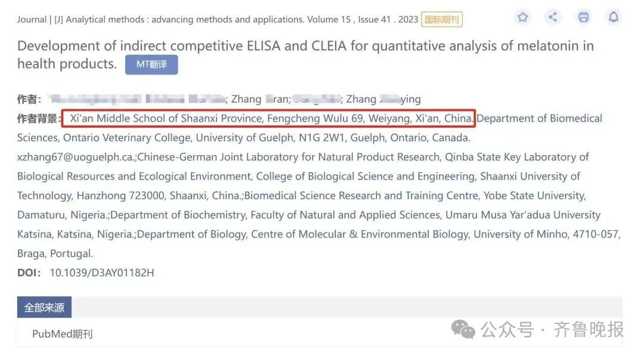Click the 齐鲁晚报 watermark text
The height and width of the screenshot is (355, 644).
click(589, 329)
